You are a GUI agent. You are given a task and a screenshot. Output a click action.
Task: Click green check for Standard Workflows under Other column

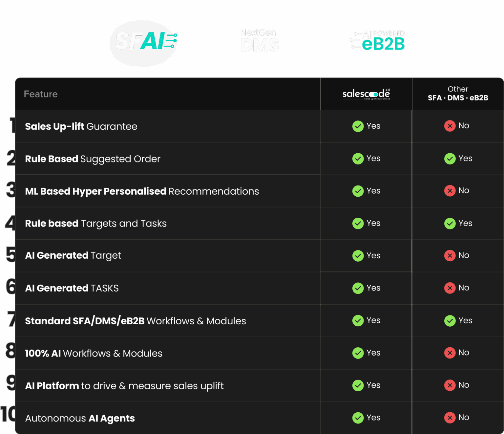pyautogui.click(x=450, y=320)
